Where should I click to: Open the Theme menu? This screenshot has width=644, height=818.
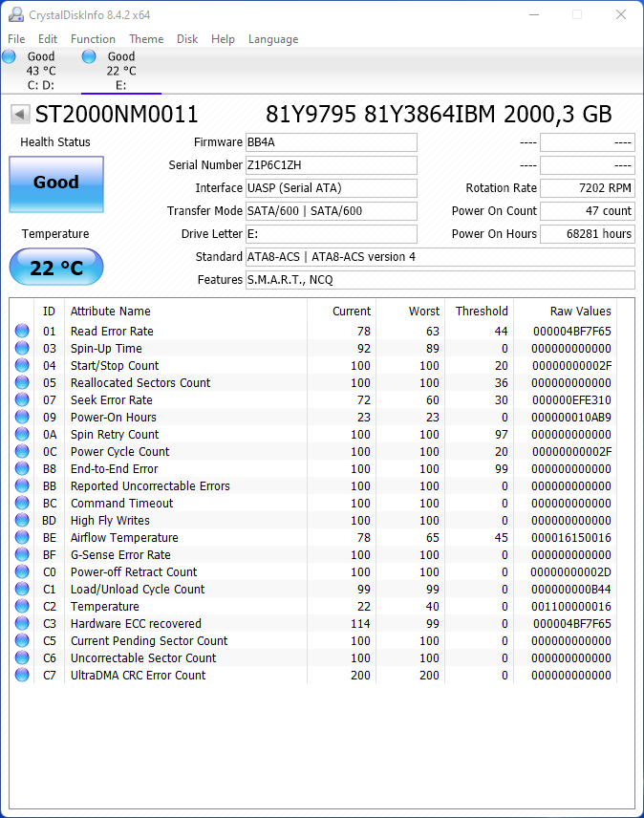tap(146, 39)
